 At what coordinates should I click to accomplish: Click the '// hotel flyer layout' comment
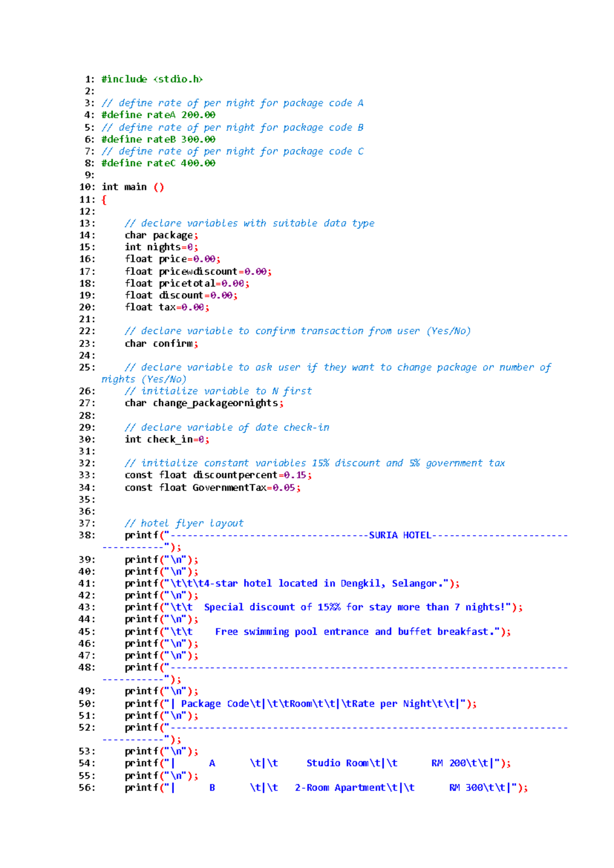pos(184,524)
